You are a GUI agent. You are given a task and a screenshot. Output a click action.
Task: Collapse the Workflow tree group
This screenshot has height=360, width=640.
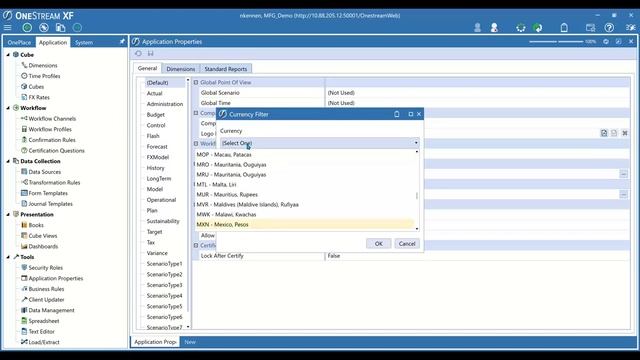(8, 108)
